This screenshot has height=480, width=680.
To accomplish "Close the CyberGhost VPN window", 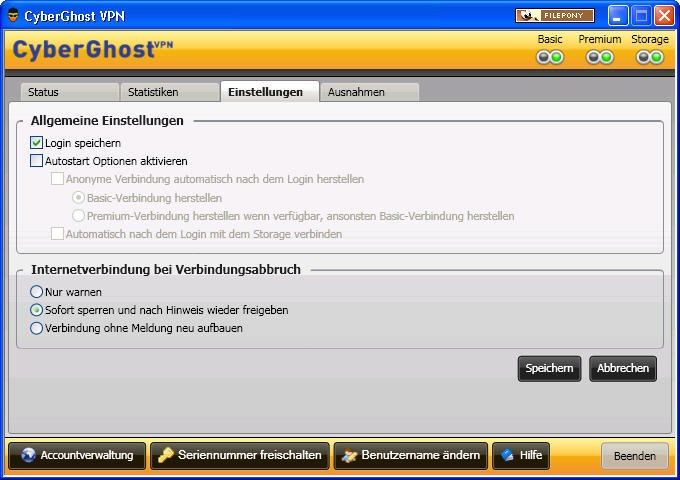I will point(664,16).
